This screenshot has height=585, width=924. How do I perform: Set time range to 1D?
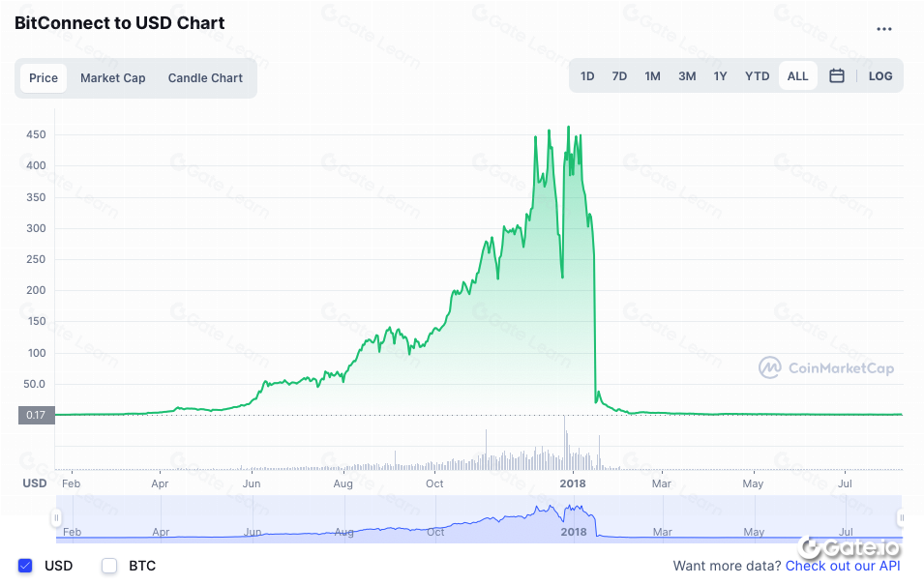tap(587, 76)
